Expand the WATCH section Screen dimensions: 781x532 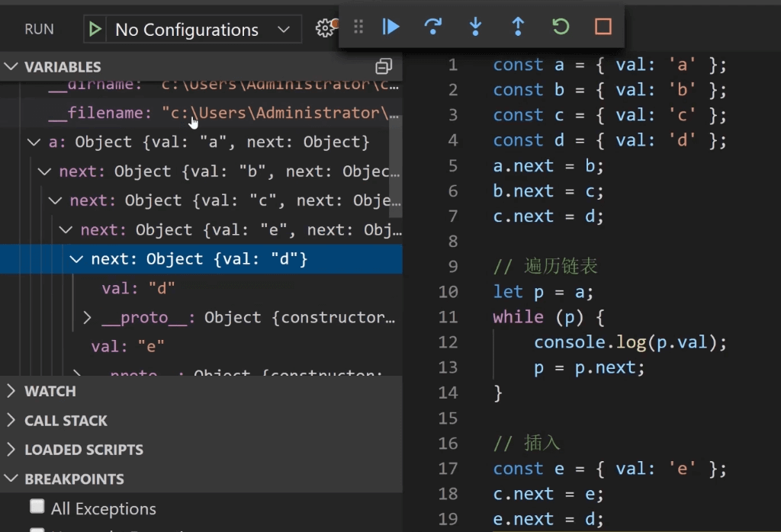click(11, 391)
